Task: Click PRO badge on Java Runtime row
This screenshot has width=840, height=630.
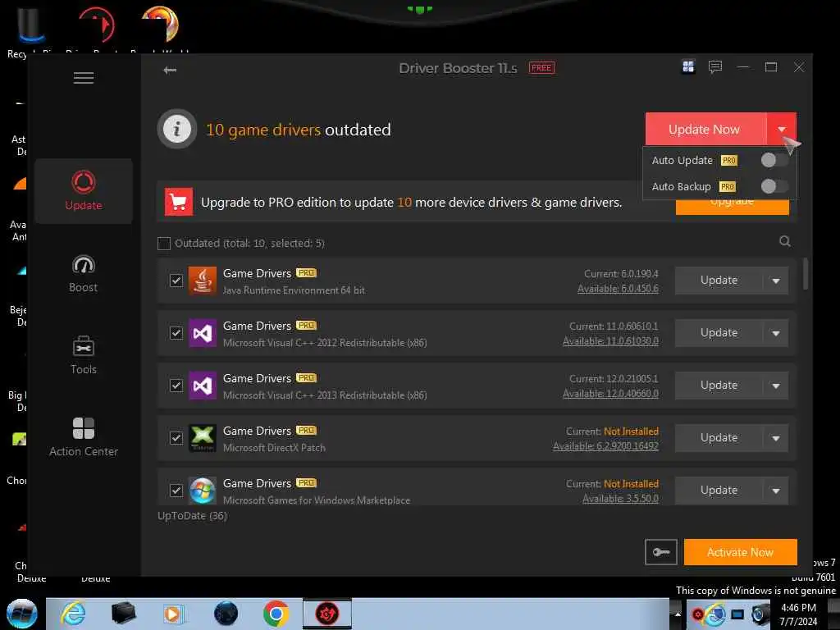Action: 307,273
